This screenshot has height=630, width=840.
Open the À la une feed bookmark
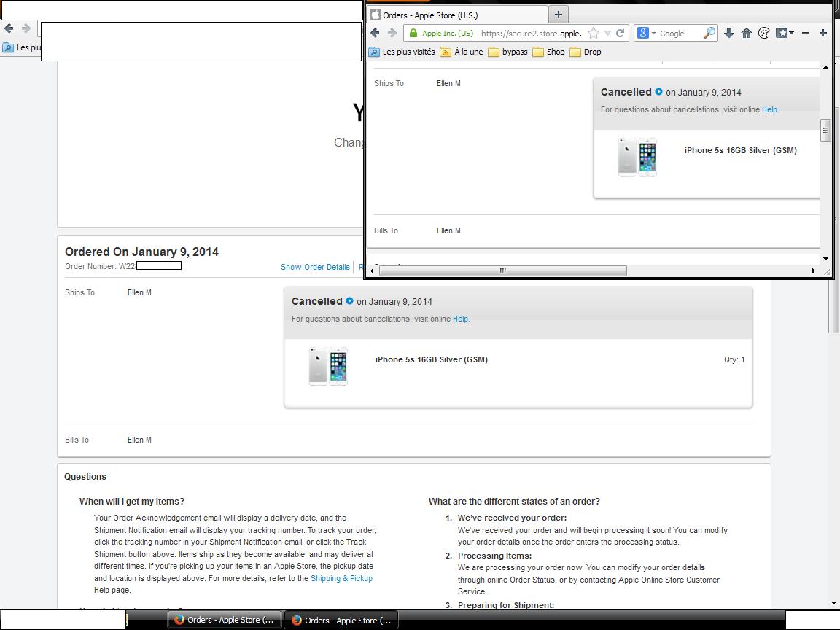click(x=462, y=52)
